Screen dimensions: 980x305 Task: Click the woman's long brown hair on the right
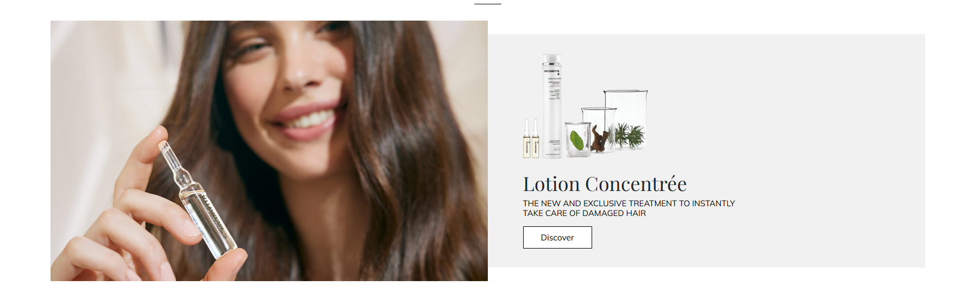pyautogui.click(x=413, y=163)
